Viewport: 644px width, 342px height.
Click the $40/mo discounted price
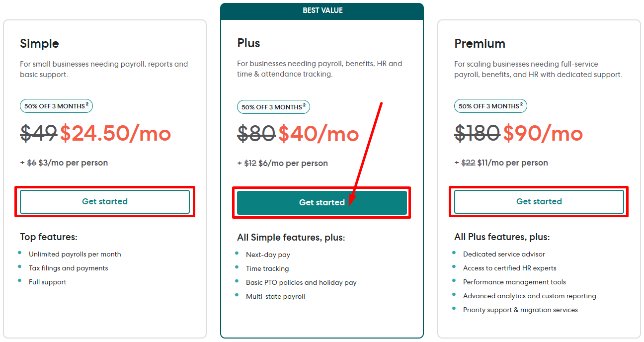319,134
